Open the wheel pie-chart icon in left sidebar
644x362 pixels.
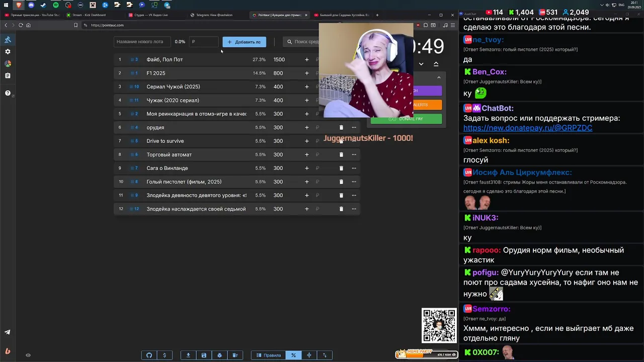[8, 64]
